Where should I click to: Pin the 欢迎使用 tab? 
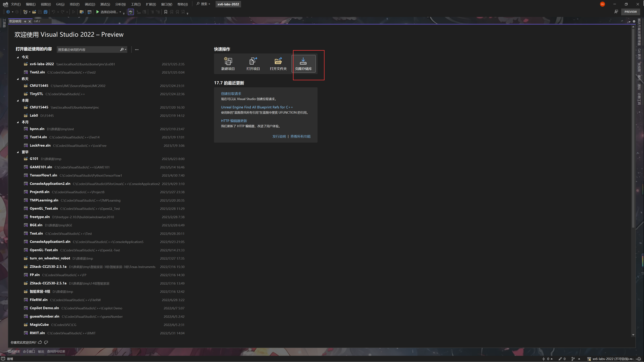25,21
